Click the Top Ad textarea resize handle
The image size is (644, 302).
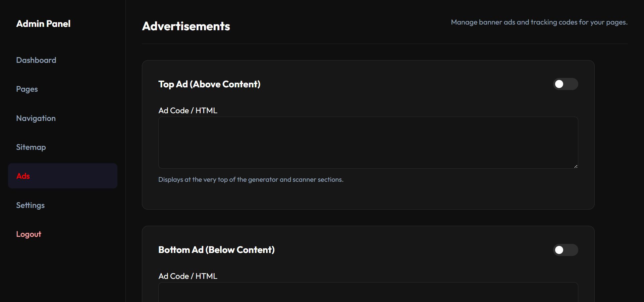[576, 166]
